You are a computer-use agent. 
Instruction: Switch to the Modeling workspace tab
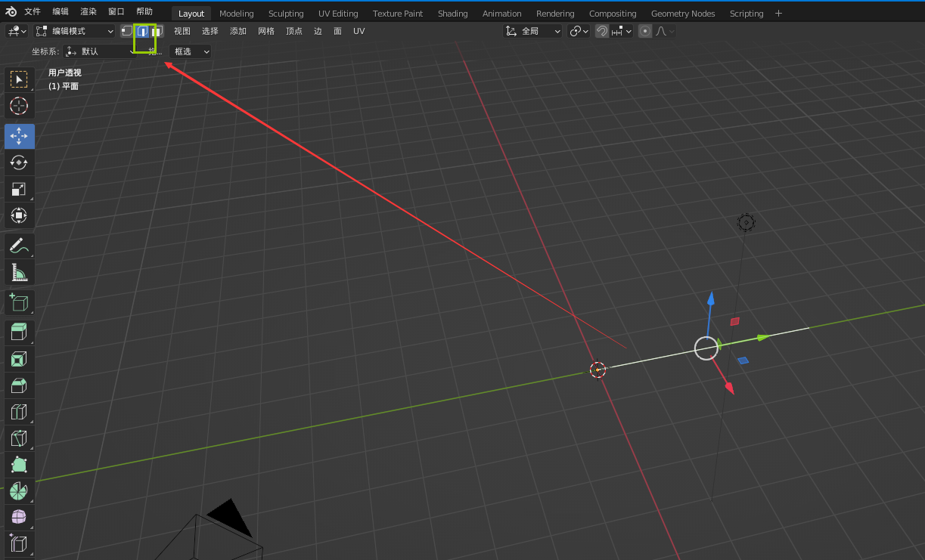point(237,14)
